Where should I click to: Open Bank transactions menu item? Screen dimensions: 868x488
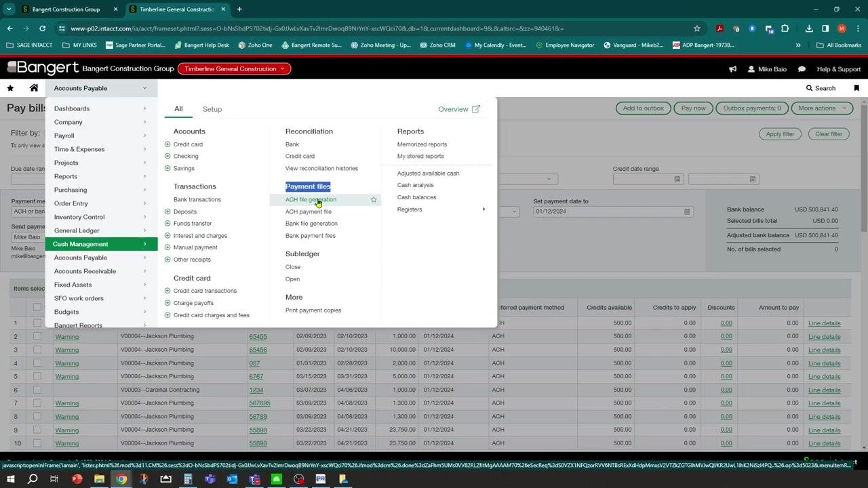[x=197, y=199]
